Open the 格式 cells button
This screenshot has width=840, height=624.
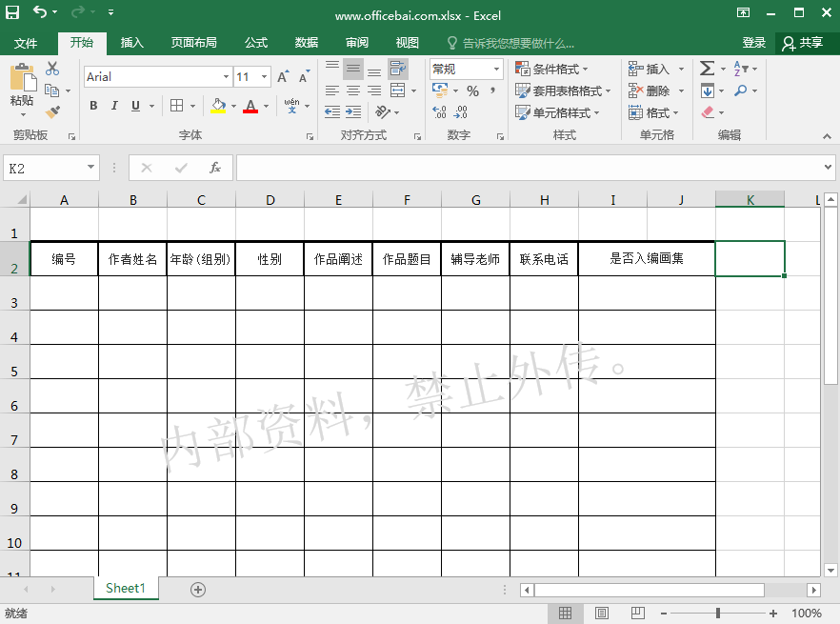point(653,112)
